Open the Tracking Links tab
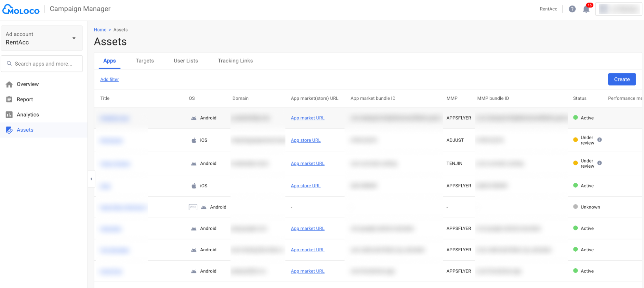 [235, 61]
